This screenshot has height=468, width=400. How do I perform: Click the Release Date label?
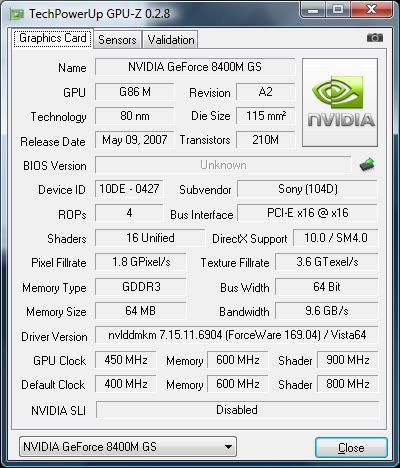coord(53,142)
